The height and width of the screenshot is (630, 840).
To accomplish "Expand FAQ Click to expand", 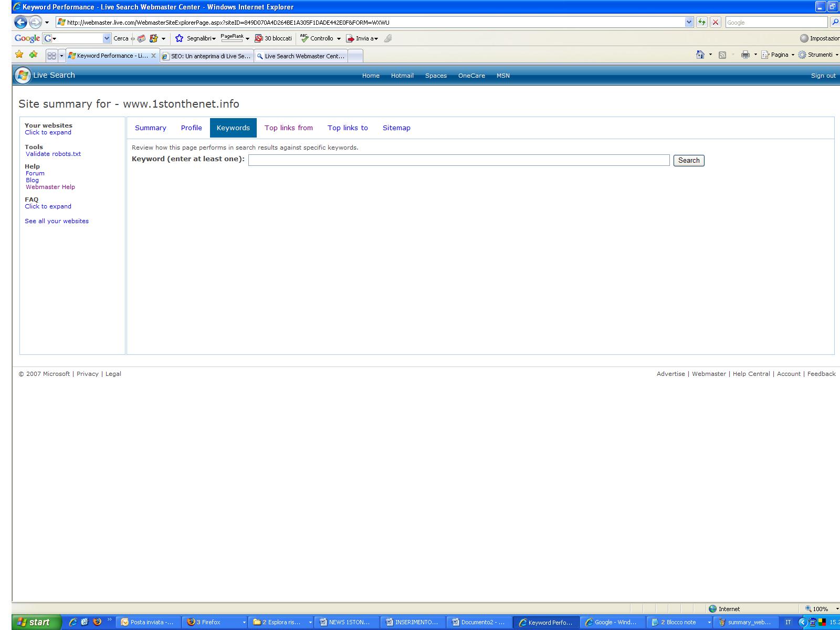I will click(48, 206).
